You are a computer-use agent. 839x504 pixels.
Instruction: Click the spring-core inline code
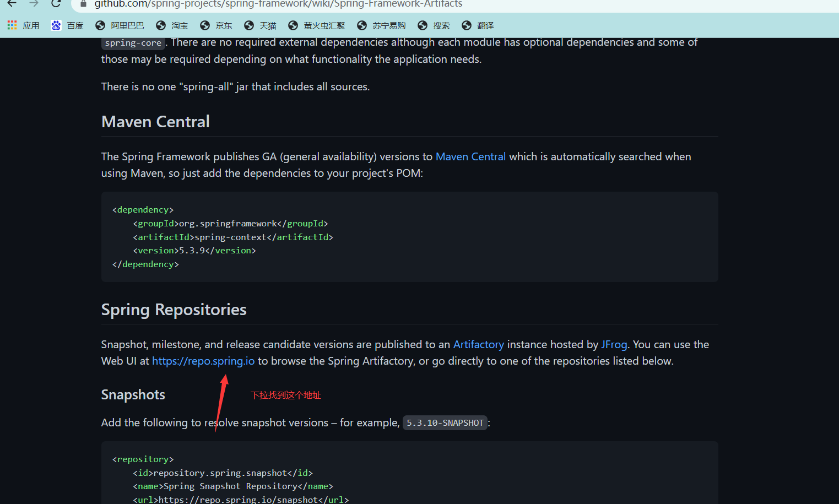133,43
